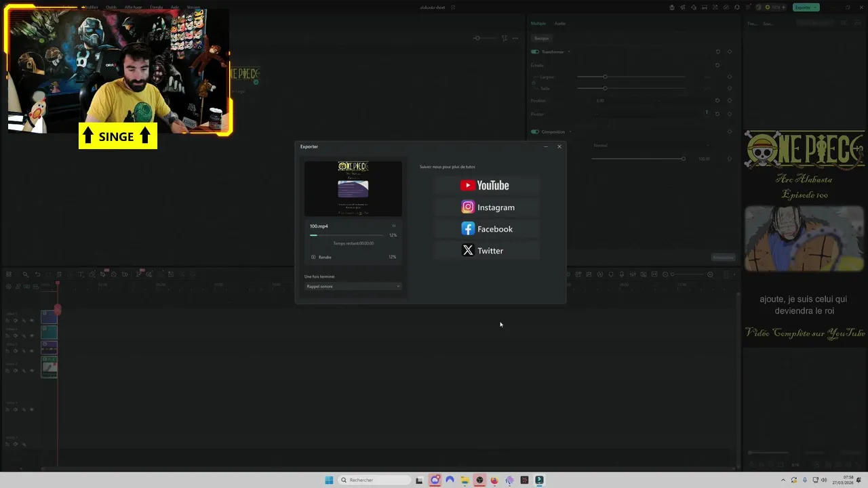Viewport: 868px width, 488px height.
Task: Open the YouTube follow link
Action: pos(486,186)
